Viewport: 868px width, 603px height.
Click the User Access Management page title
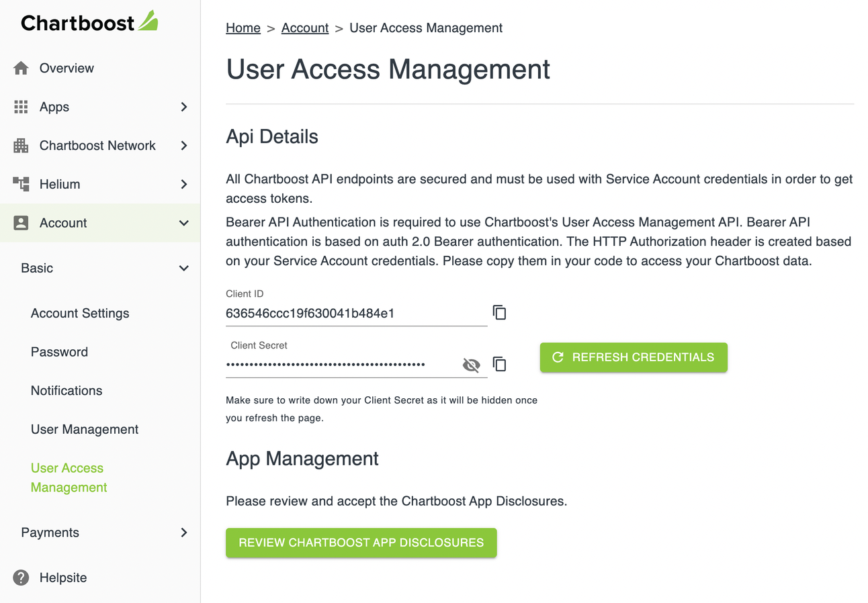click(x=388, y=70)
